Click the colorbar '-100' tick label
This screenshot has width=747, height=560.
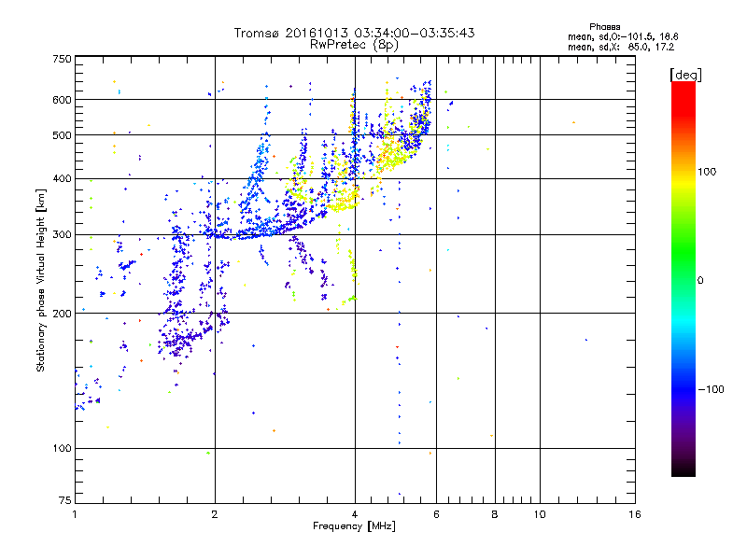pos(711,389)
